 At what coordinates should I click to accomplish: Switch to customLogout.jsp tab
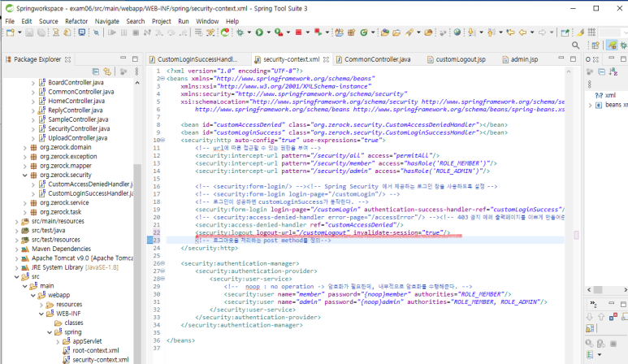(457, 59)
